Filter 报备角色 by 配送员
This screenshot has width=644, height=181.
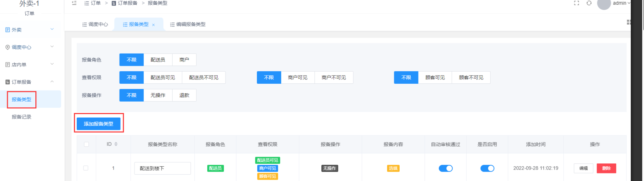158,60
